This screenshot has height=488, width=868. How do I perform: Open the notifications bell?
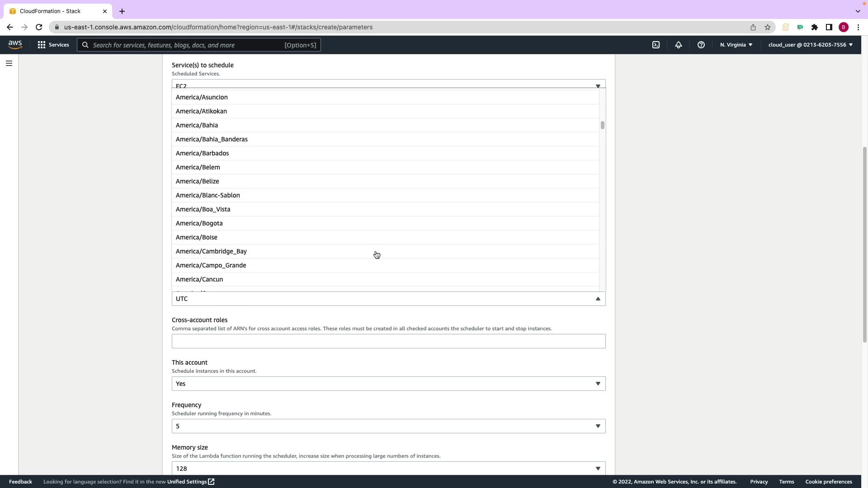(x=679, y=45)
